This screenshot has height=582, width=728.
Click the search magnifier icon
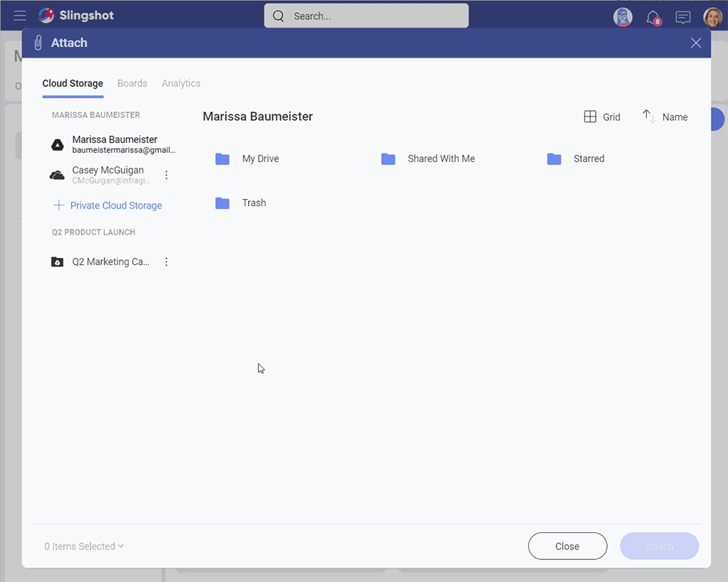pos(278,16)
